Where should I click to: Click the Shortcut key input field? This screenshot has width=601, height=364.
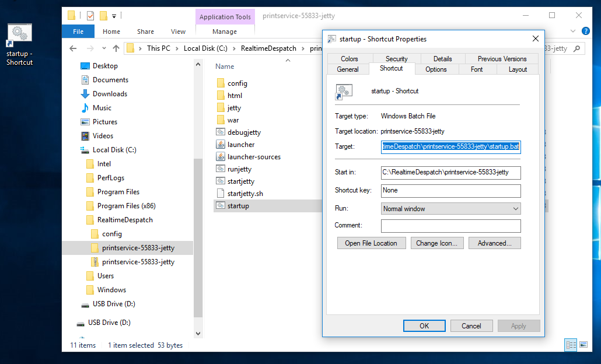pyautogui.click(x=450, y=191)
